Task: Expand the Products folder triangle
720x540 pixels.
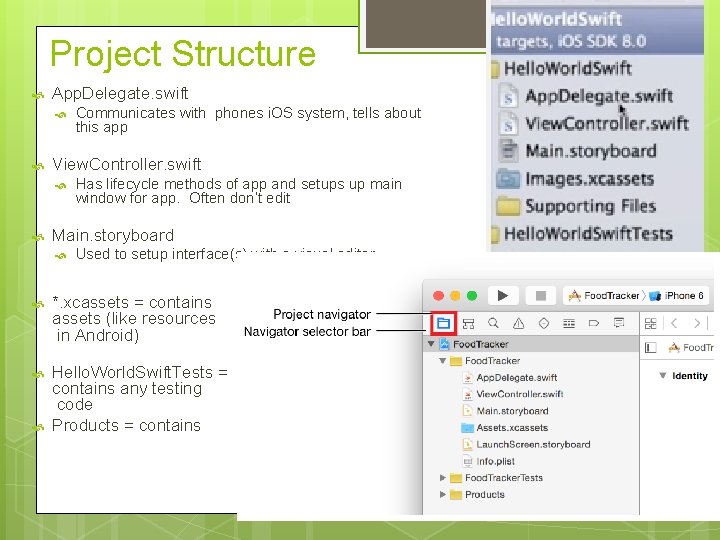Action: tap(443, 495)
